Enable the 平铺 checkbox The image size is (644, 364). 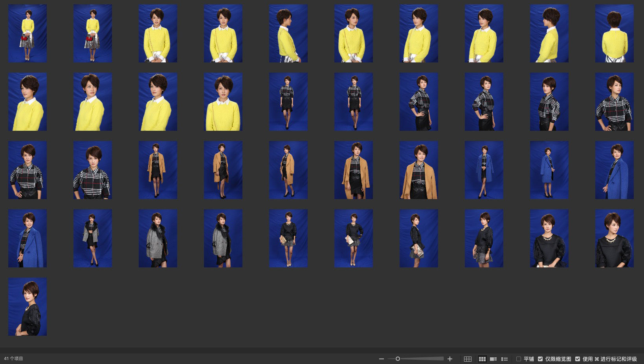click(x=519, y=359)
